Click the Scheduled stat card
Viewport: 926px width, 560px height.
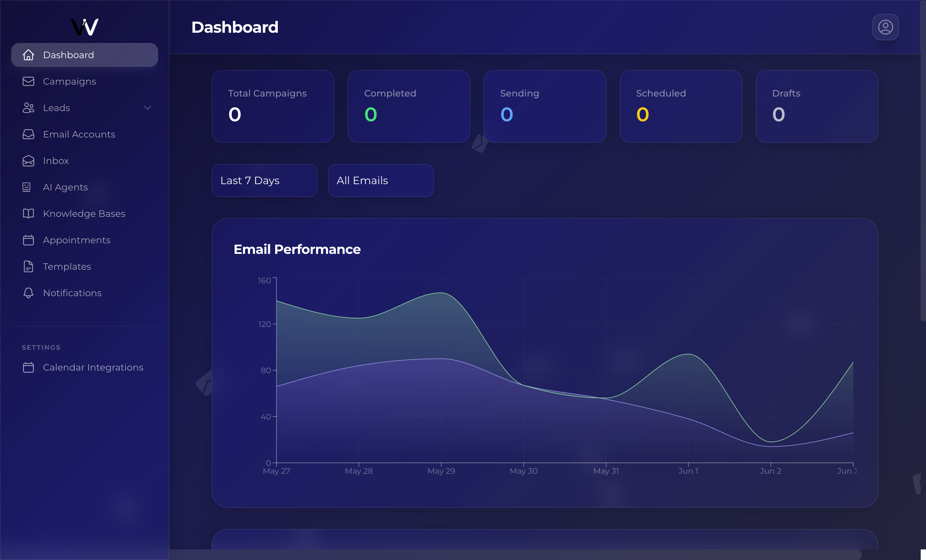point(681,106)
